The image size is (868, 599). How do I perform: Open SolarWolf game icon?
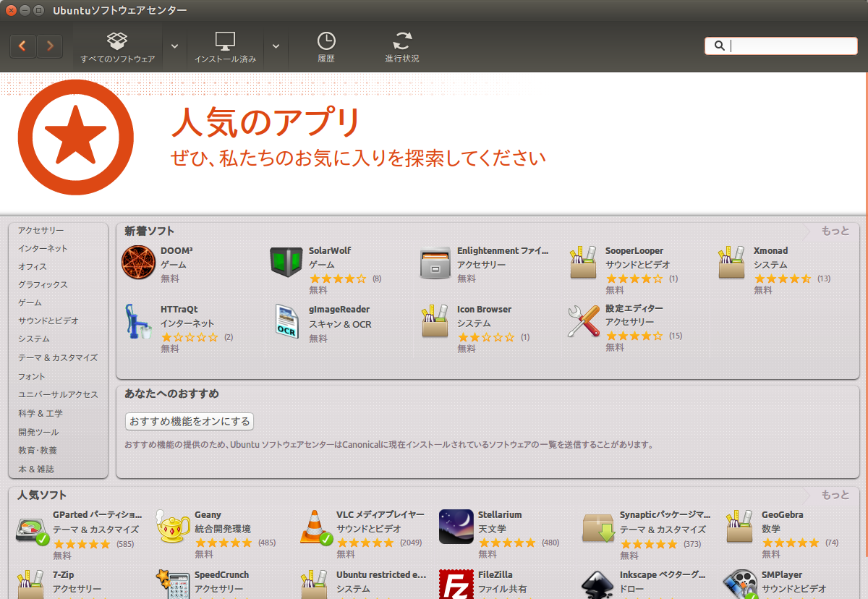pyautogui.click(x=287, y=263)
